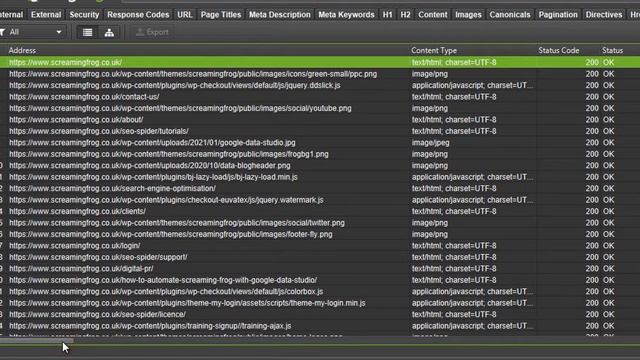The image size is (640, 360).
Task: Sort by Content Type column header
Action: point(434,51)
